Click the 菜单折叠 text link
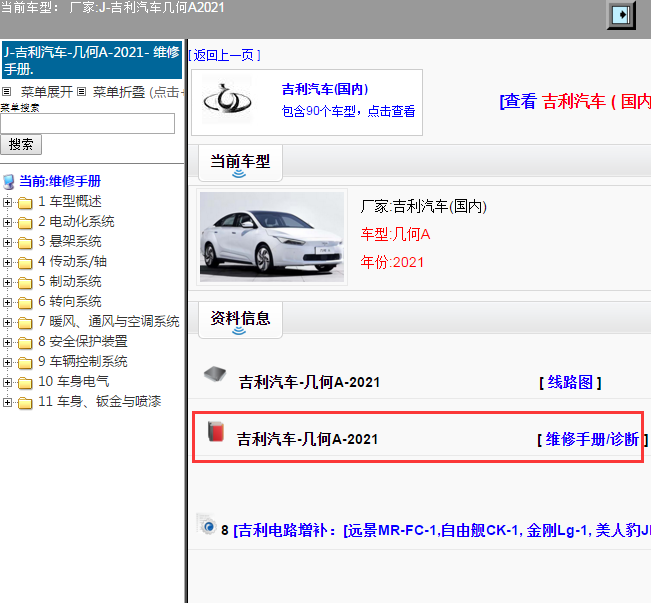This screenshot has height=603, width=651. (119, 92)
